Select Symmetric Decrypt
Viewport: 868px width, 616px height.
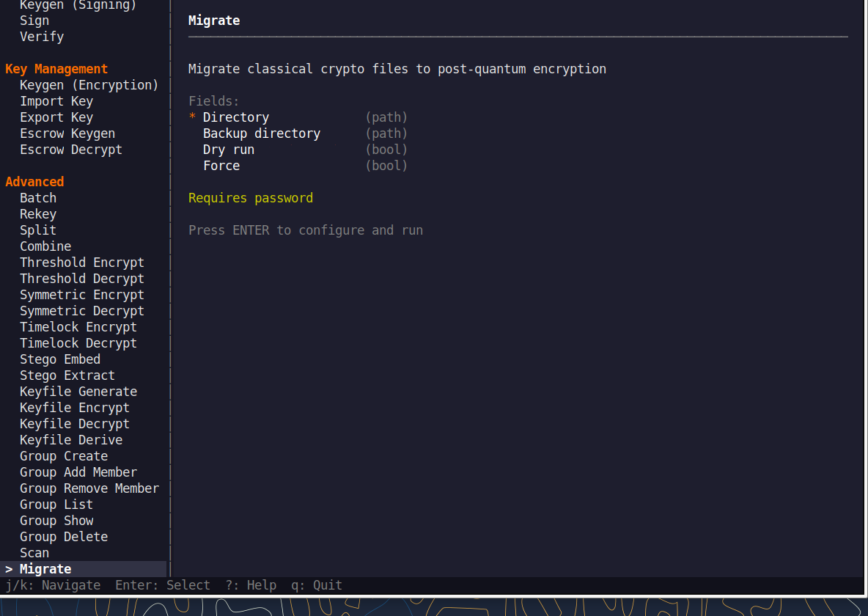(x=82, y=310)
